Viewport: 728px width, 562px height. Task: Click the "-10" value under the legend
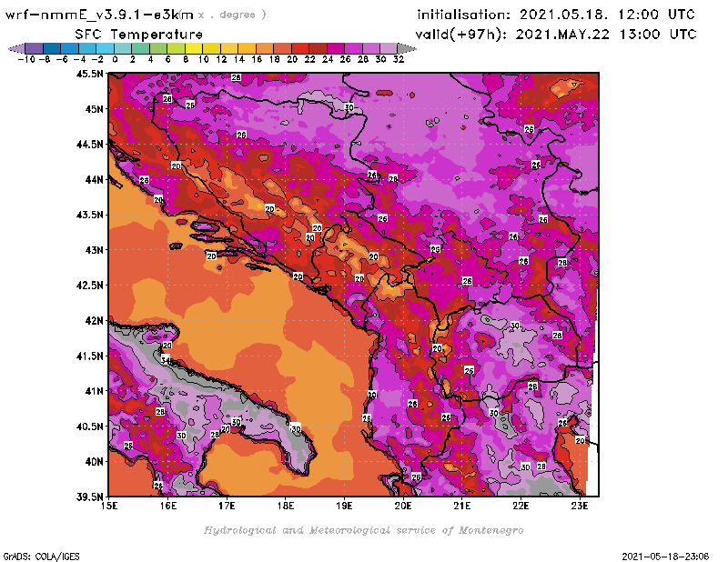click(26, 59)
